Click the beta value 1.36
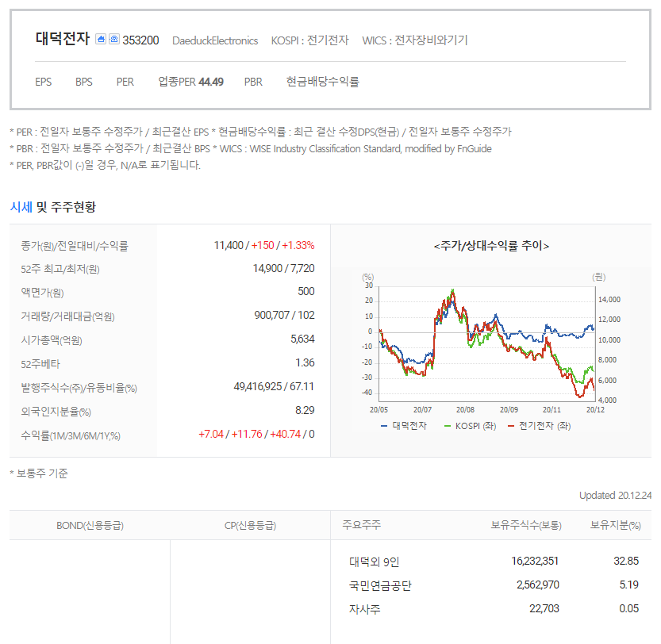 click(305, 363)
